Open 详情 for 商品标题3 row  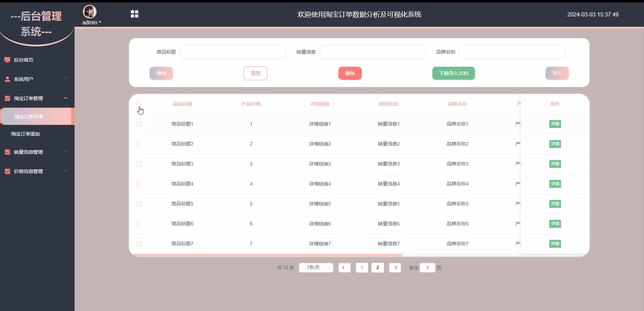click(555, 164)
